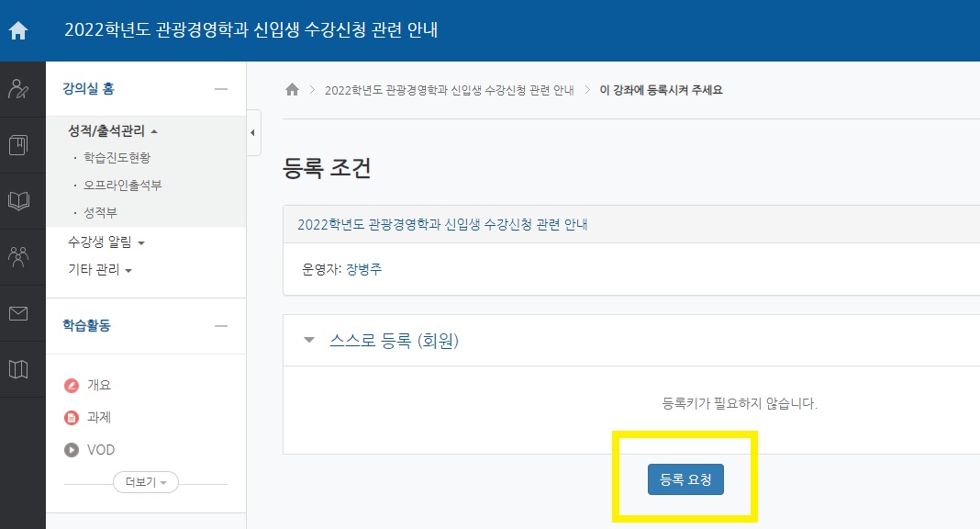This screenshot has height=529, width=980.
Task: Expand the 수강생 알림 menu
Action: point(106,242)
